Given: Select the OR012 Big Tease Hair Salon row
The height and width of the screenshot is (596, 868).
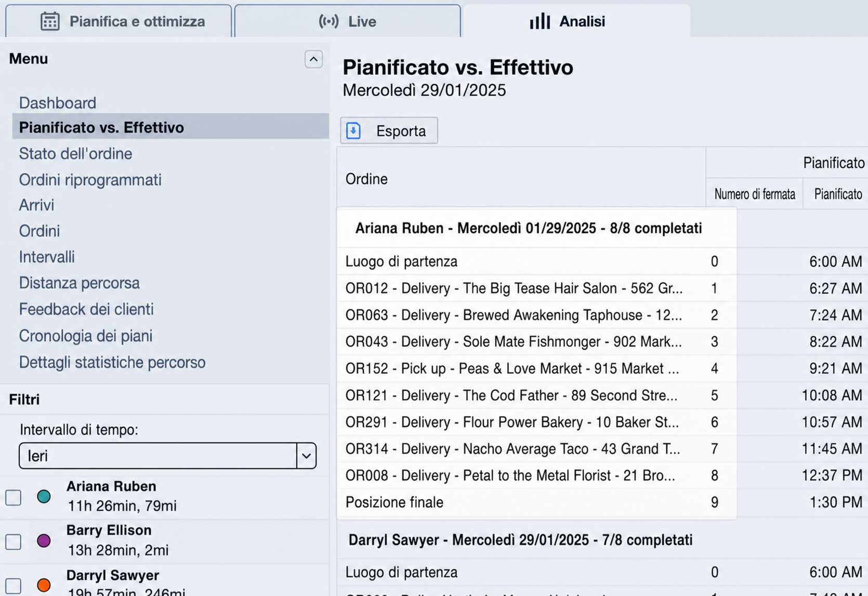Looking at the screenshot, I should pos(536,288).
